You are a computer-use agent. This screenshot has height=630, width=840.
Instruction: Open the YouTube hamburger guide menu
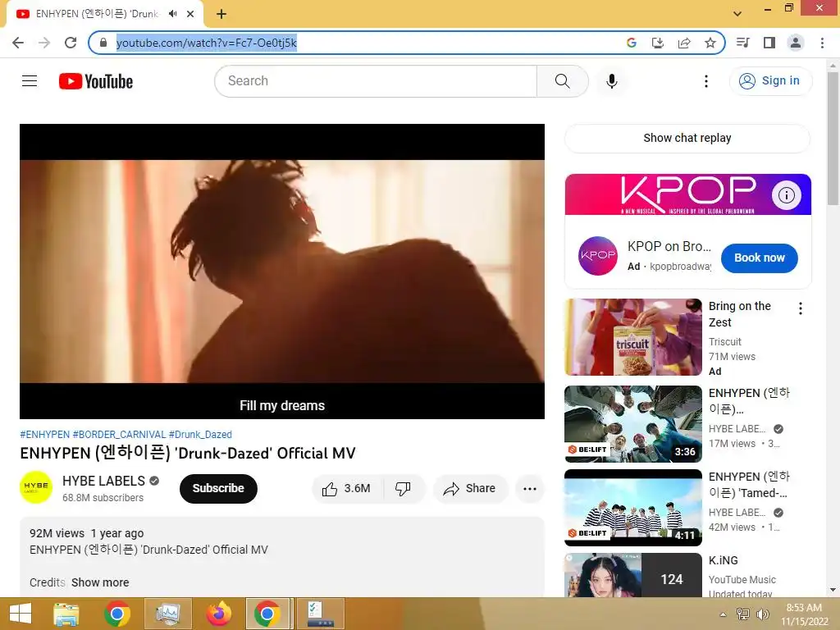pyautogui.click(x=30, y=81)
